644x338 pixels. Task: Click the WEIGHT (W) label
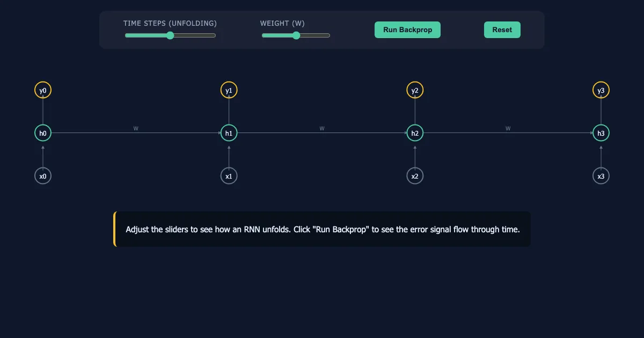[282, 24]
